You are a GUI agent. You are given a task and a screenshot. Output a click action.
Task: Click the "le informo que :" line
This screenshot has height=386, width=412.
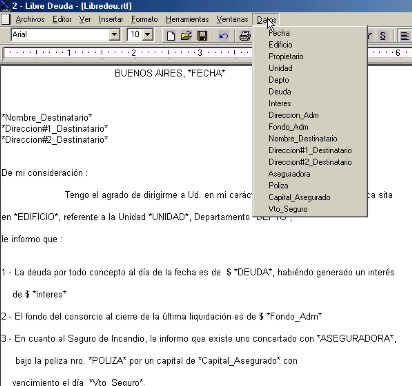tap(32, 239)
